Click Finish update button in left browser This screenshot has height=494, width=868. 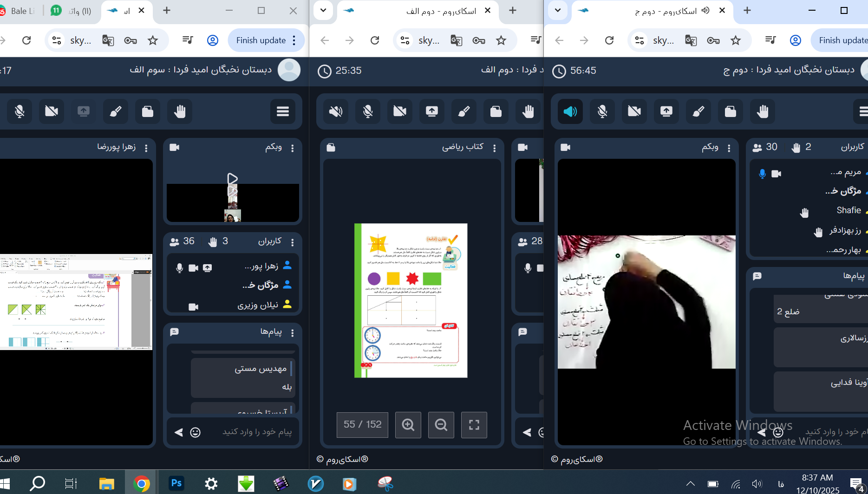[x=261, y=40]
